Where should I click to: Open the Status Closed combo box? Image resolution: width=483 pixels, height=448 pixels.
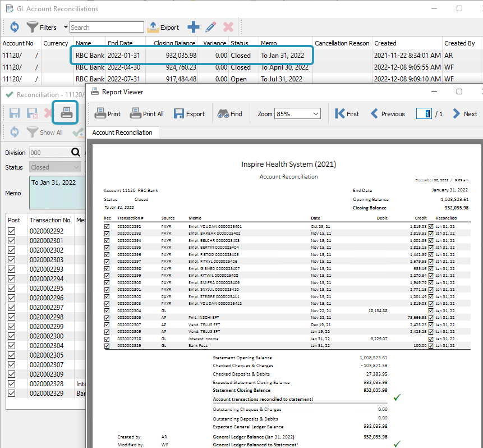pyautogui.click(x=56, y=167)
